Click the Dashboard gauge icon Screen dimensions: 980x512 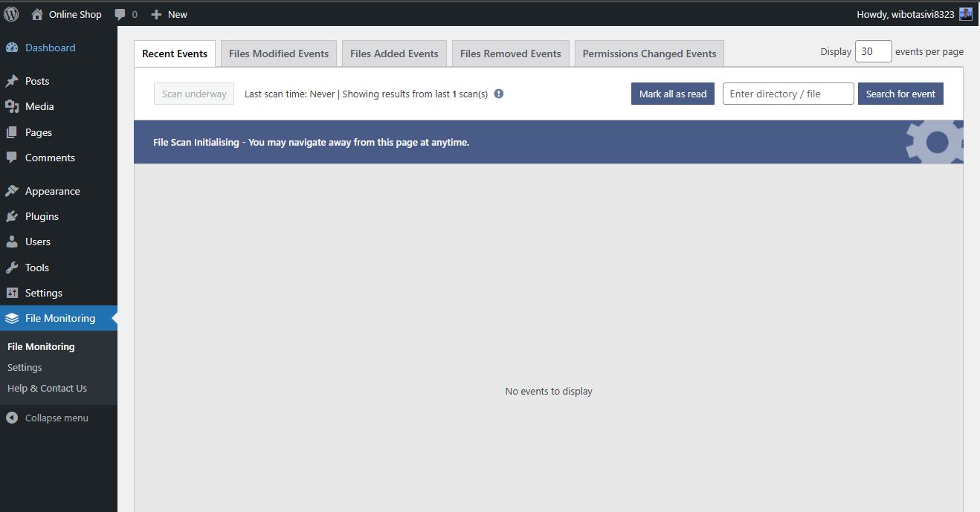(x=12, y=48)
